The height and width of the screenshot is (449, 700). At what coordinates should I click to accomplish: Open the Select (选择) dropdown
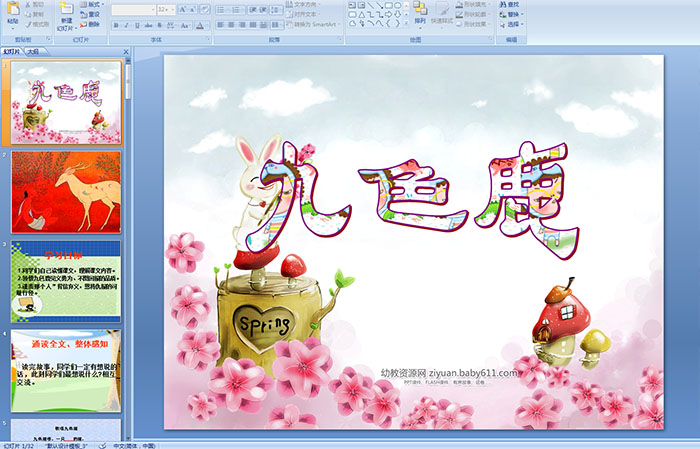[x=512, y=24]
